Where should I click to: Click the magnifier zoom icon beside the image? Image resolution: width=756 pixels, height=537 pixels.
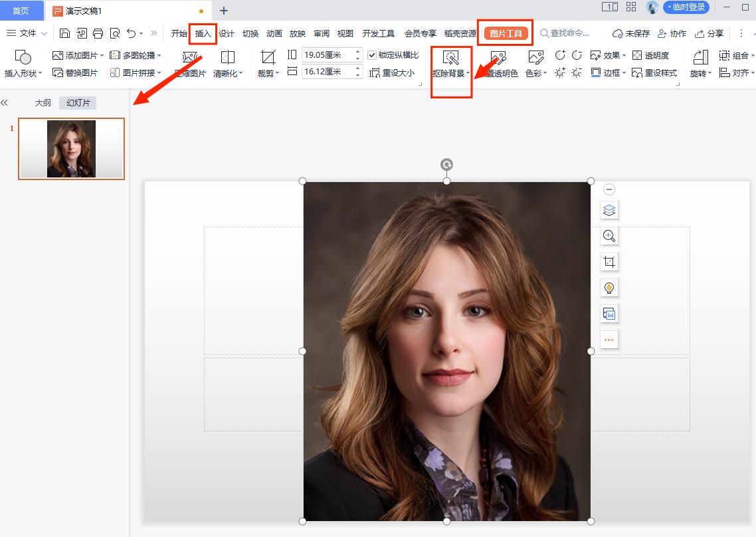(609, 236)
